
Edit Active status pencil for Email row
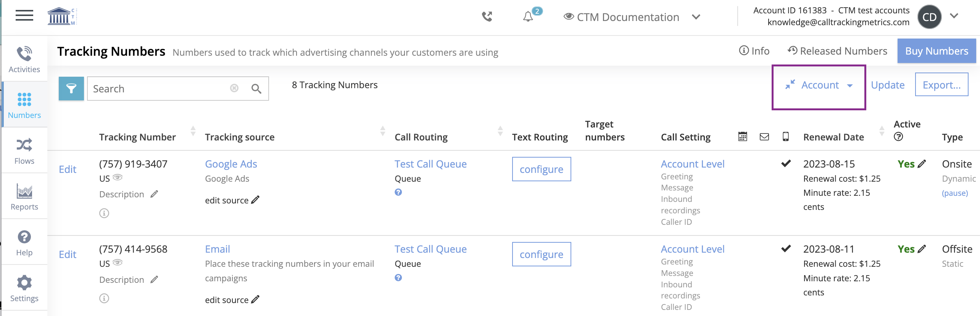[922, 249]
